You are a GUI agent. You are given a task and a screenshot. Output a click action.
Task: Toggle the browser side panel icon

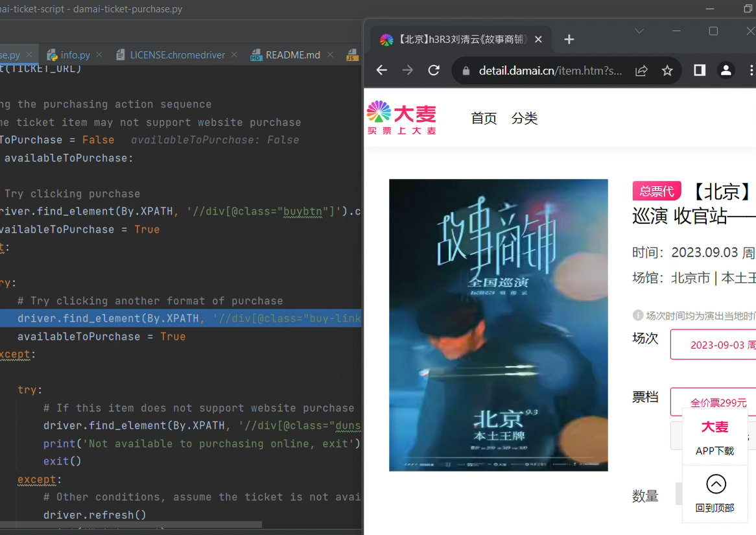pos(700,71)
